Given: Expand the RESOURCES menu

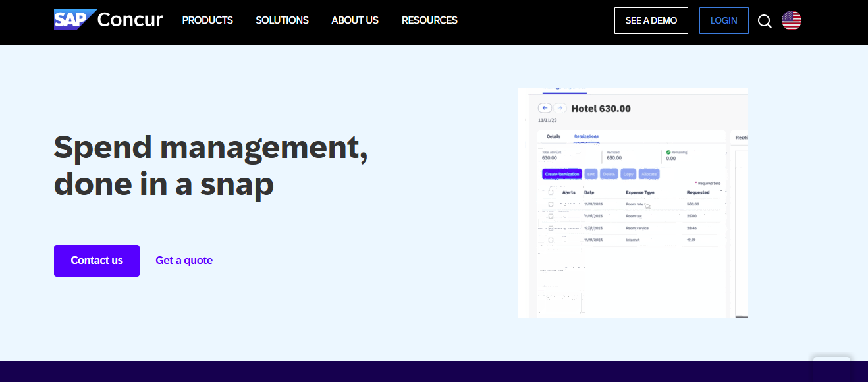Looking at the screenshot, I should point(429,20).
